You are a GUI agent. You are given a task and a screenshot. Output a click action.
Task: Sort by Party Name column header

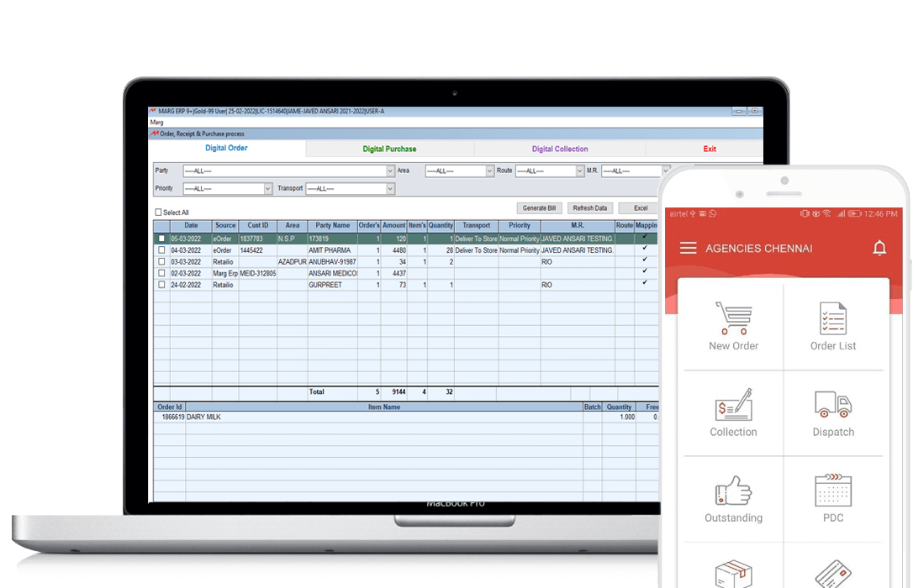[x=332, y=226]
